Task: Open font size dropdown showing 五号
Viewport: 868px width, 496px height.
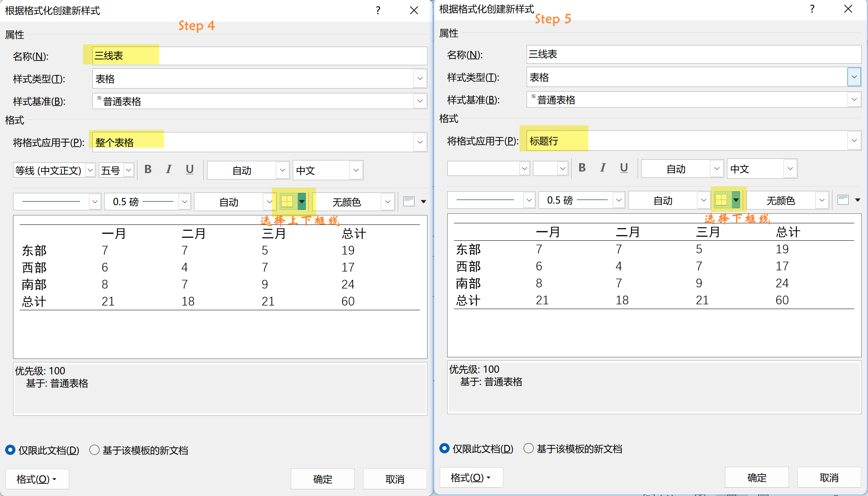Action: pyautogui.click(x=128, y=170)
